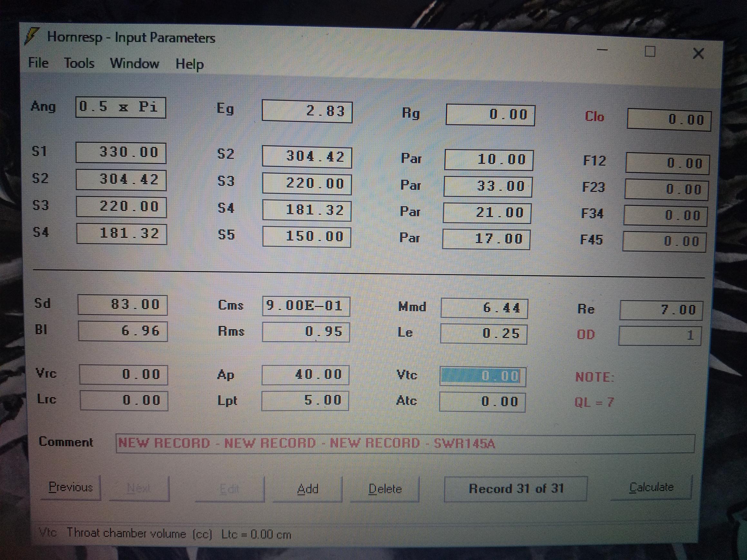Select the Par field with 21.00
The width and height of the screenshot is (747, 560).
[x=487, y=213]
